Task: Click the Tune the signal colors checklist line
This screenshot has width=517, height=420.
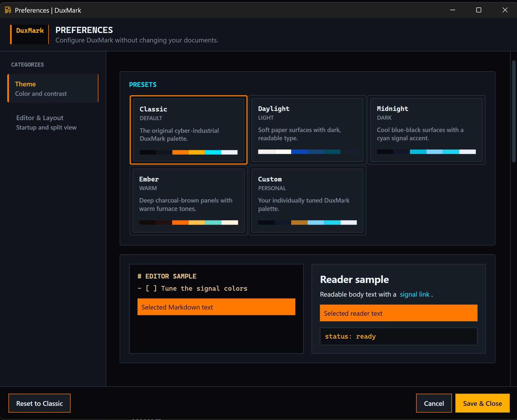Action: pos(193,288)
